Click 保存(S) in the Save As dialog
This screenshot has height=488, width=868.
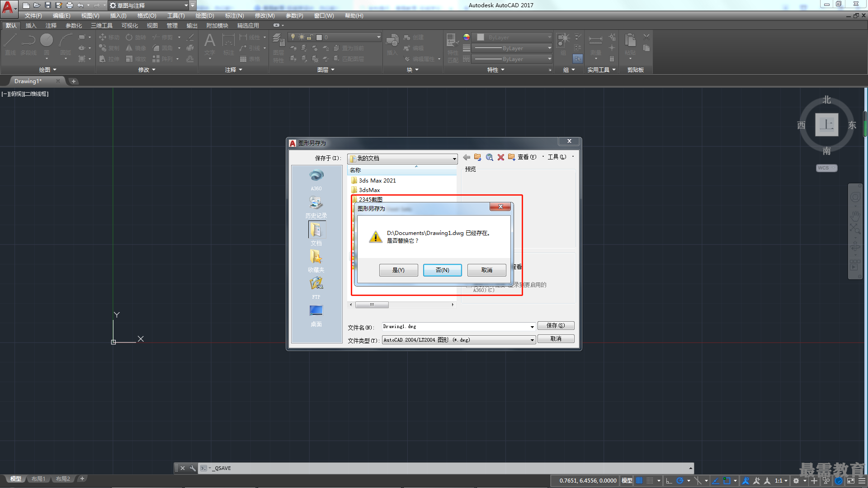pyautogui.click(x=556, y=325)
